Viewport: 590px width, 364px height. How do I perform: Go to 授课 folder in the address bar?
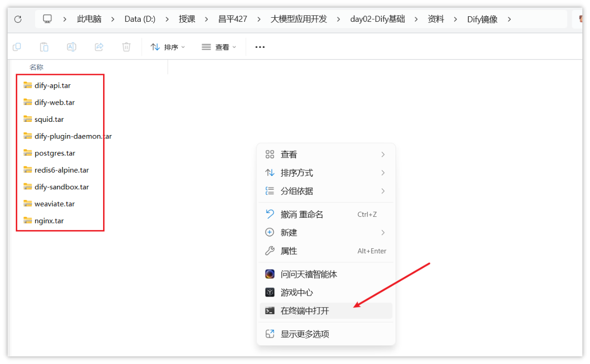187,19
